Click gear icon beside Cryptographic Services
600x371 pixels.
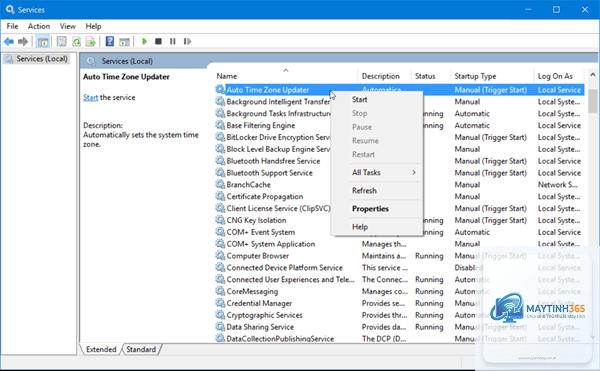click(x=220, y=315)
